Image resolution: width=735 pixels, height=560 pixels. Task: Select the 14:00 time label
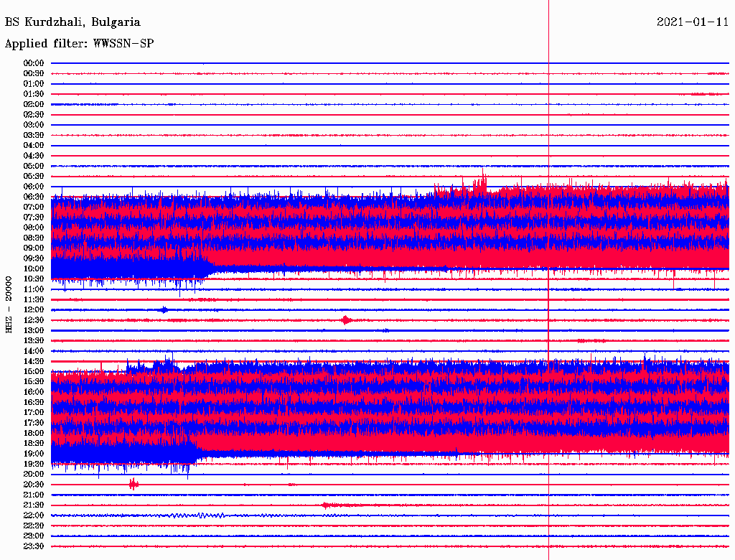[34, 351]
